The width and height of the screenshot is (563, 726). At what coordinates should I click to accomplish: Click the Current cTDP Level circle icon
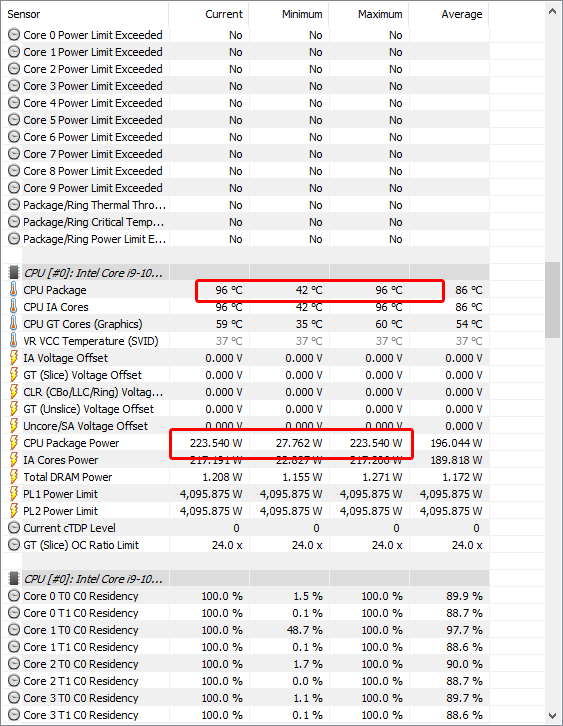(x=14, y=528)
